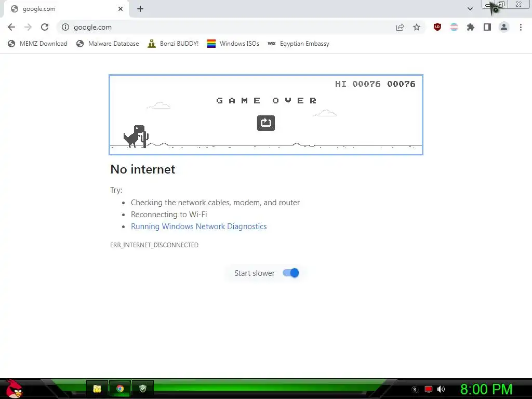The image size is (532, 399).
Task: Click the striped flag extension icon
Action: [x=454, y=27]
